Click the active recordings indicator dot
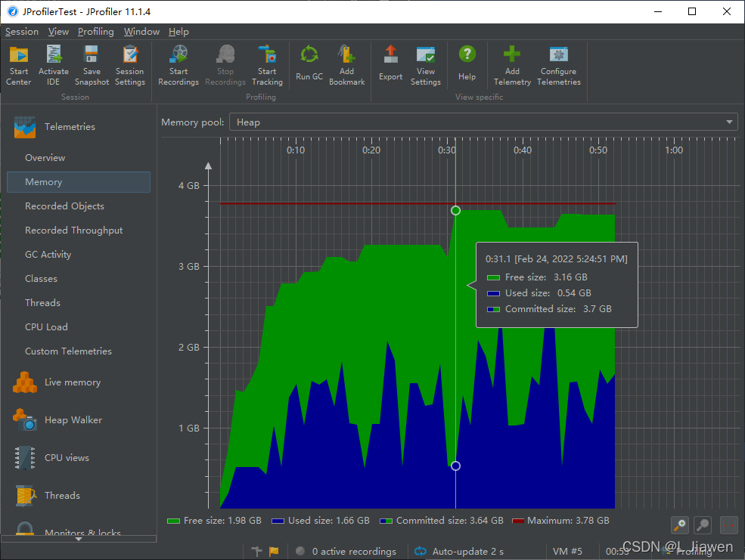This screenshot has width=745, height=560. (x=300, y=551)
